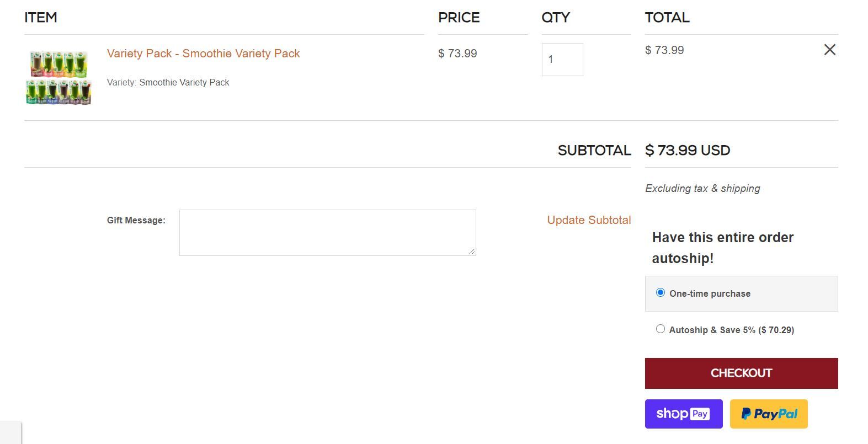
Task: Select the One-time purchase radio button
Action: click(x=661, y=292)
